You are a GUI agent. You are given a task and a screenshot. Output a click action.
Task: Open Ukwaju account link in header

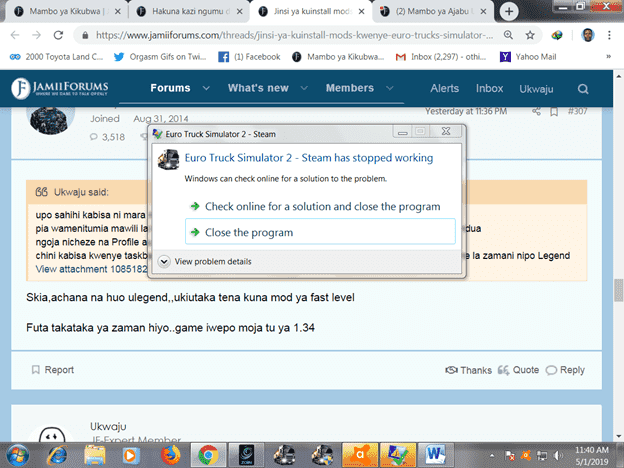click(x=536, y=89)
